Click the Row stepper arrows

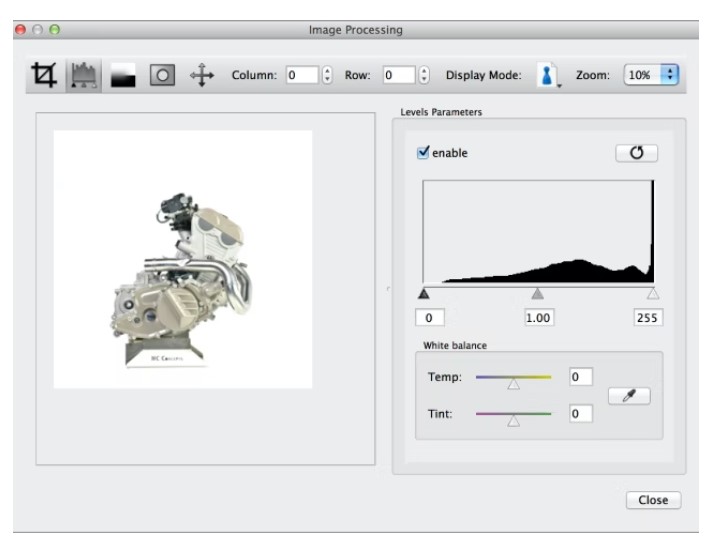coord(424,75)
